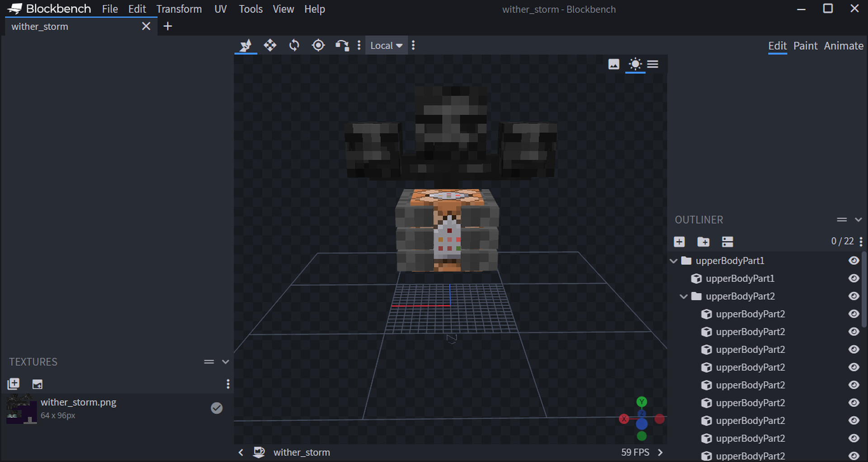Switch to the Paint tab
Screen dimensions: 868x462
805,46
